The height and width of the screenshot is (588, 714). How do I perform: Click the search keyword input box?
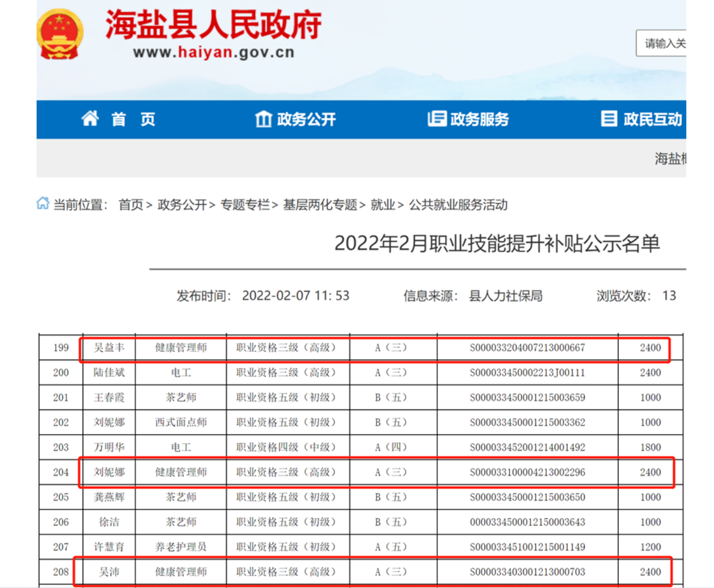point(662,43)
